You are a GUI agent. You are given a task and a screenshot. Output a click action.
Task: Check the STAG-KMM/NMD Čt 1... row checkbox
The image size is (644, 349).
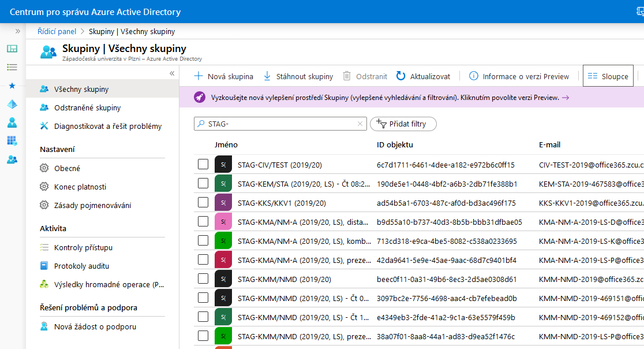click(203, 317)
